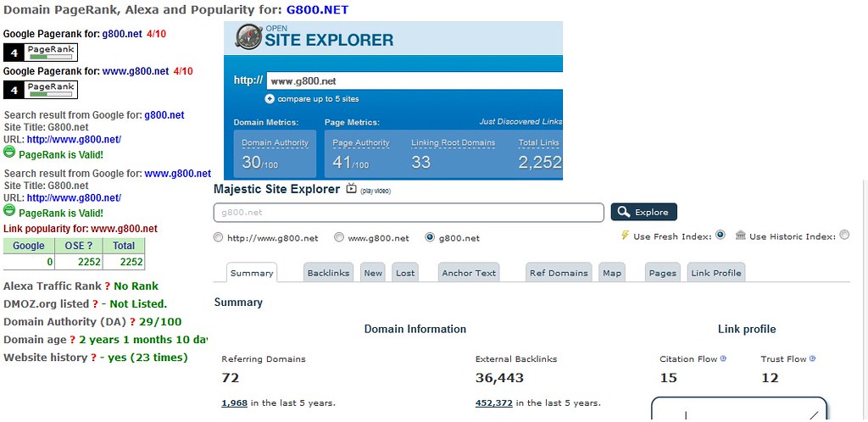This screenshot has height=422, width=868.
Task: Click the Trust Flow value 12
Action: 770,378
